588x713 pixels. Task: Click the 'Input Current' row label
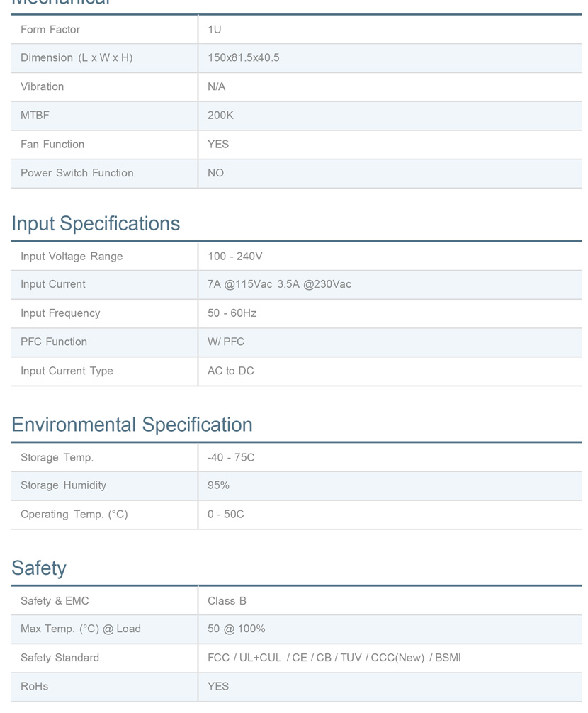pyautogui.click(x=52, y=284)
